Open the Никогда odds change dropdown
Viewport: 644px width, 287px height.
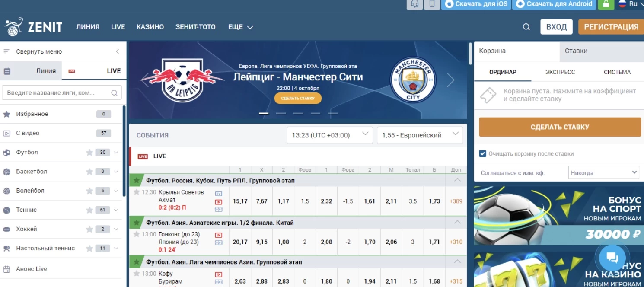603,173
